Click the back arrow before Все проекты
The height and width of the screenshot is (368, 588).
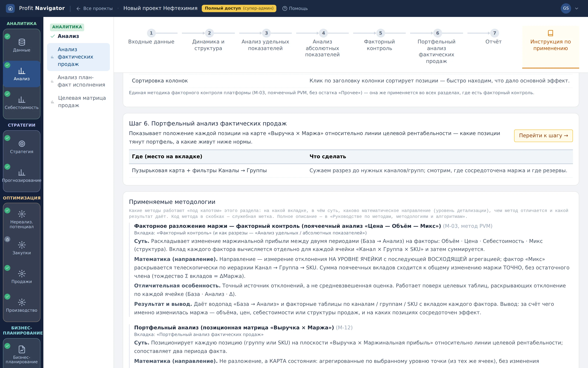(x=78, y=8)
